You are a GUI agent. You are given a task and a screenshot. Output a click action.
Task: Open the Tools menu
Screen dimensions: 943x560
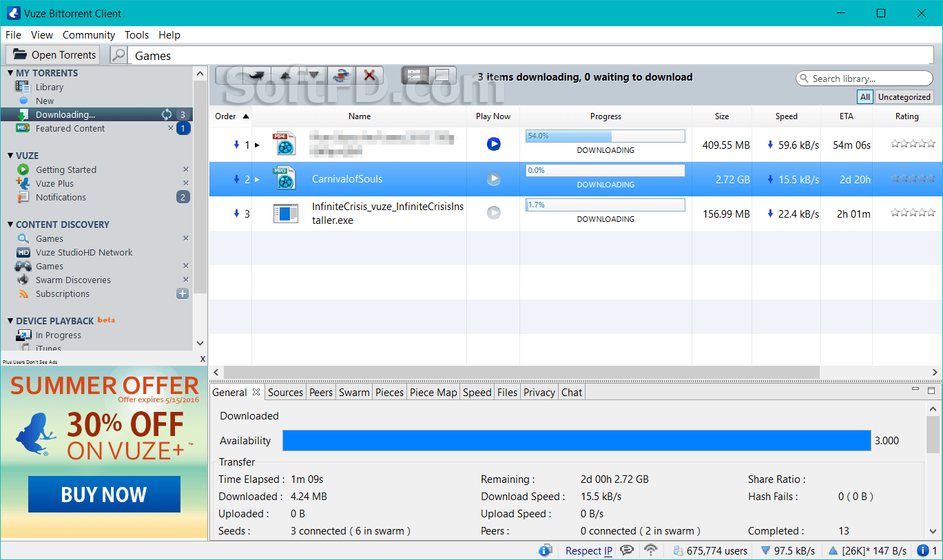(x=136, y=35)
